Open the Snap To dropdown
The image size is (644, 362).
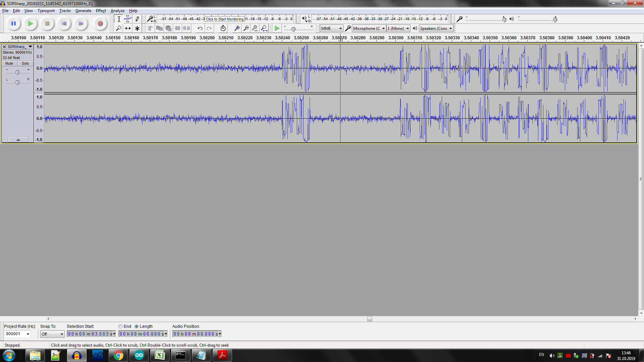tap(52, 334)
